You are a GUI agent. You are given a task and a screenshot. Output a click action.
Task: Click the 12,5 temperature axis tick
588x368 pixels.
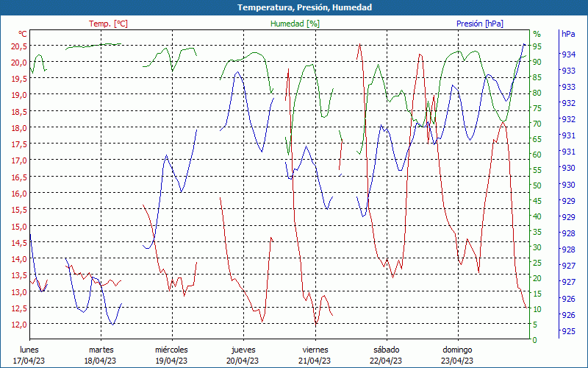pyautogui.click(x=19, y=308)
